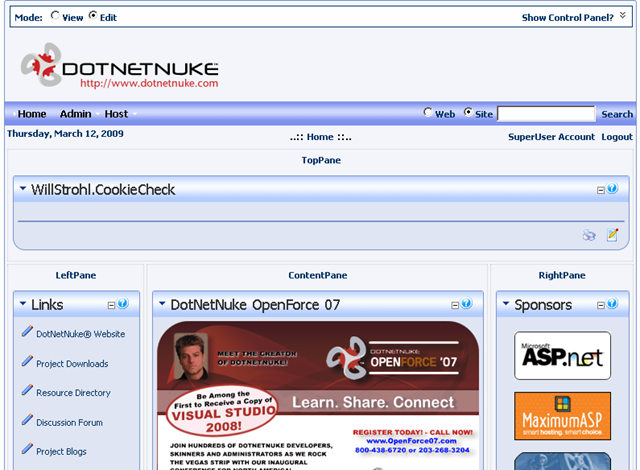This screenshot has width=640, height=470.
Task: Open help for DotNetNuke OpenForce 07 module
Action: [x=467, y=304]
